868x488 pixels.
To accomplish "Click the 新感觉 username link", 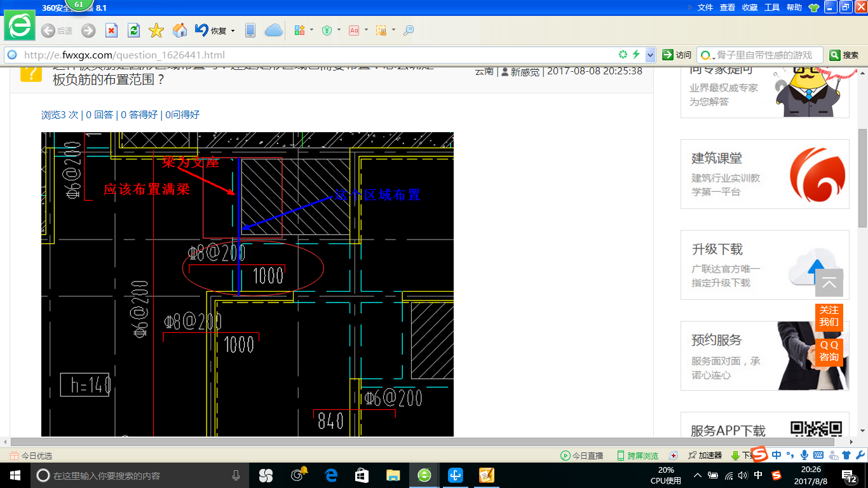I will [524, 71].
